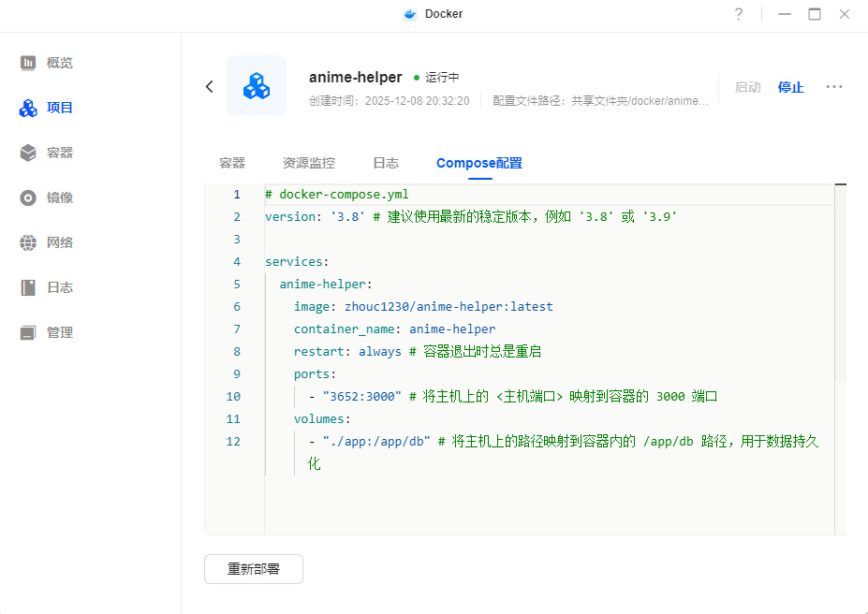This screenshot has height=614, width=868.
Task: Open the 镜像 images disc icon
Action: (28, 197)
